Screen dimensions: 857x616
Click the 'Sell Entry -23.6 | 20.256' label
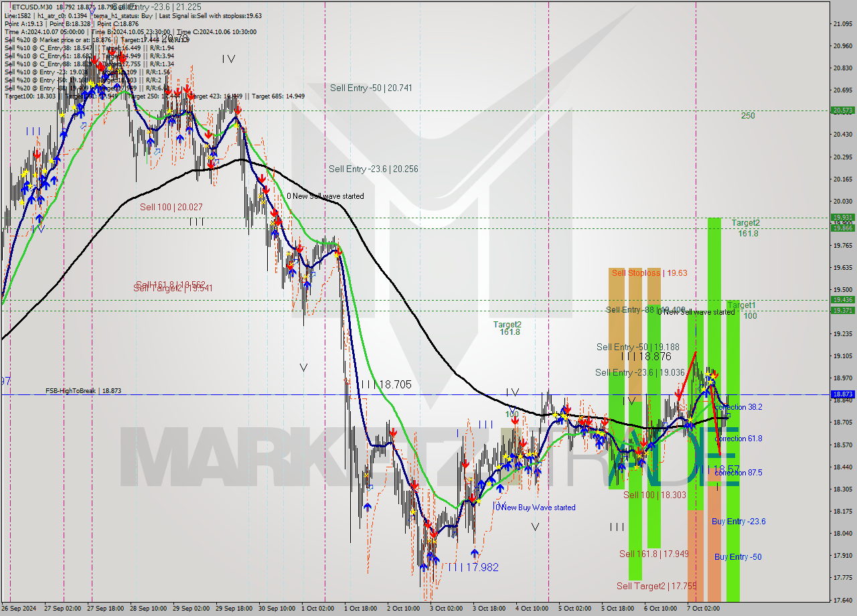pos(374,169)
